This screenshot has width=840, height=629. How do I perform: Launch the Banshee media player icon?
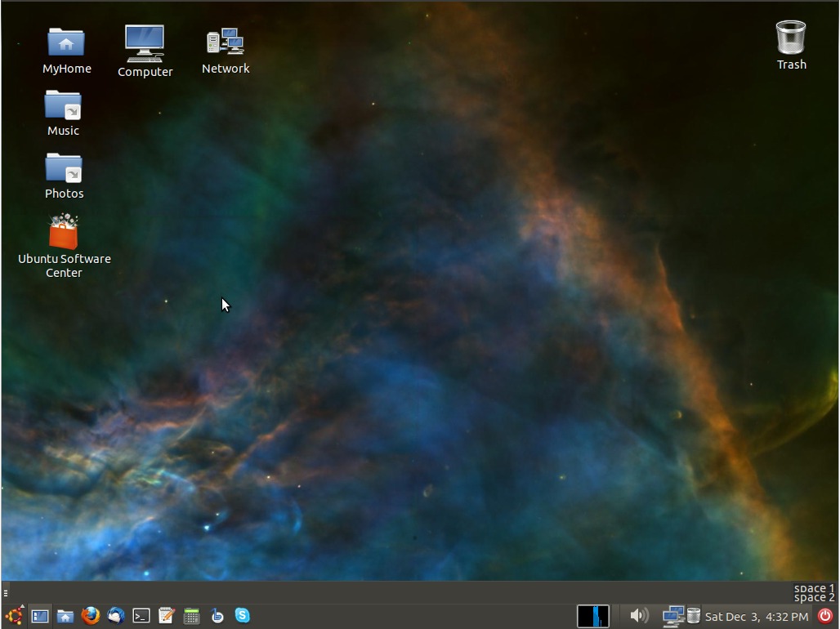click(217, 616)
